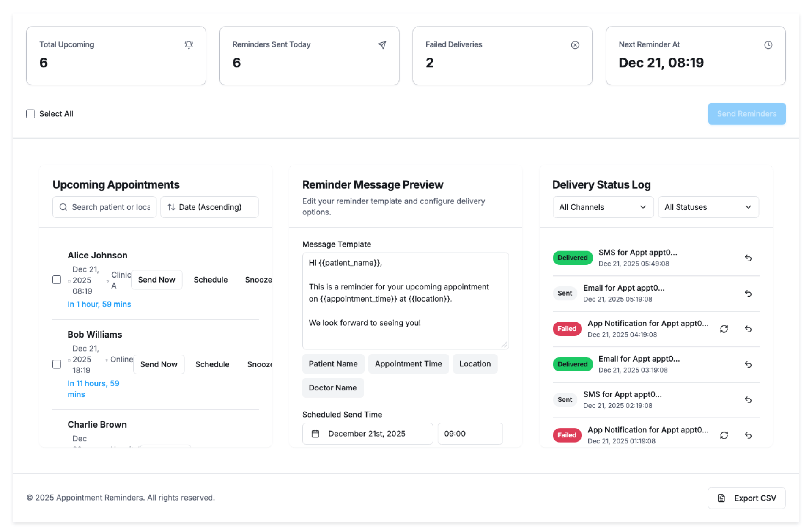Open the All Channels dropdown
This screenshot has height=528, width=812.
[603, 207]
